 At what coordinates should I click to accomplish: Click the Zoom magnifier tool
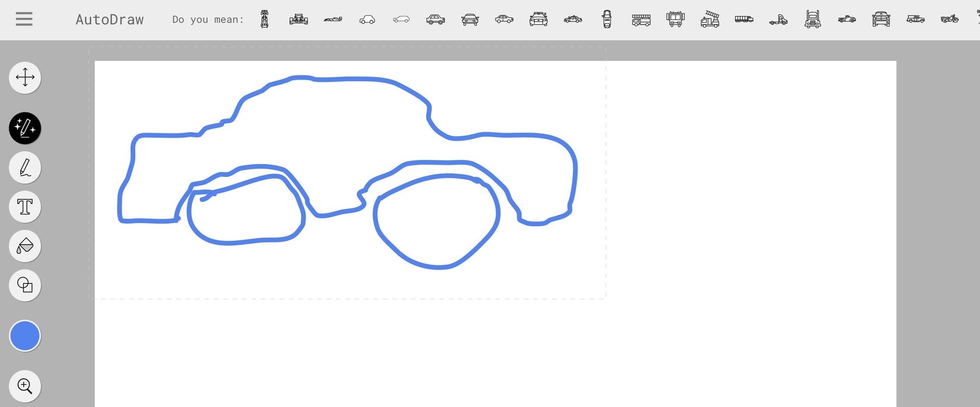(25, 386)
